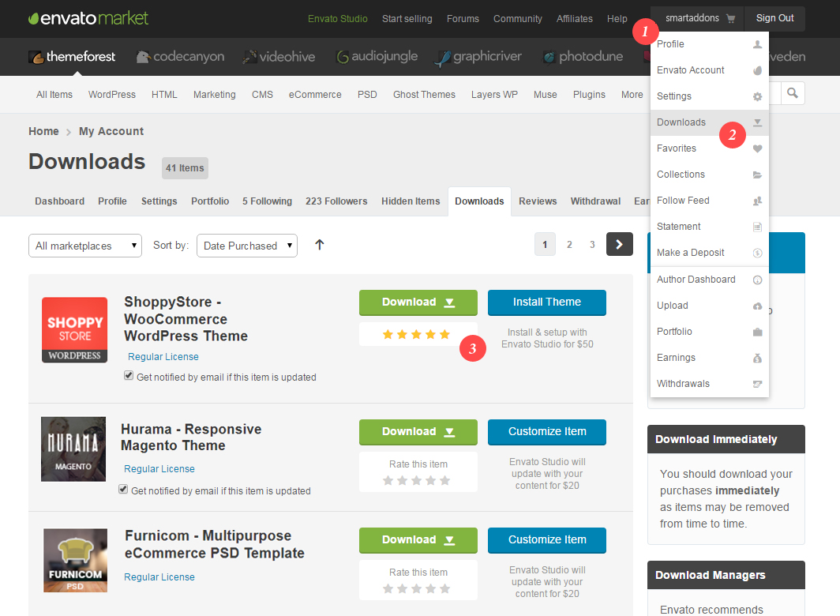840x616 pixels.
Task: Open the Furnicom item thumbnail
Action: [75, 560]
